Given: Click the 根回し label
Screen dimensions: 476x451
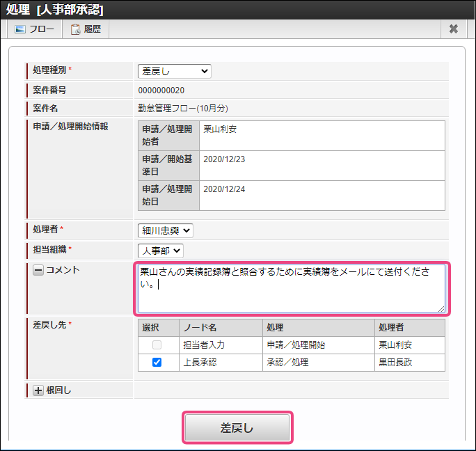Looking at the screenshot, I should point(58,390).
